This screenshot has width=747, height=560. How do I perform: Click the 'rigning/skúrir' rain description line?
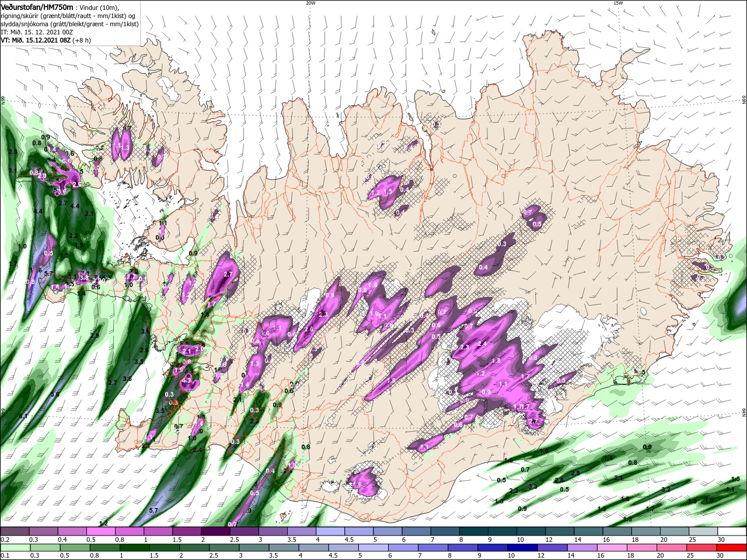(x=69, y=16)
